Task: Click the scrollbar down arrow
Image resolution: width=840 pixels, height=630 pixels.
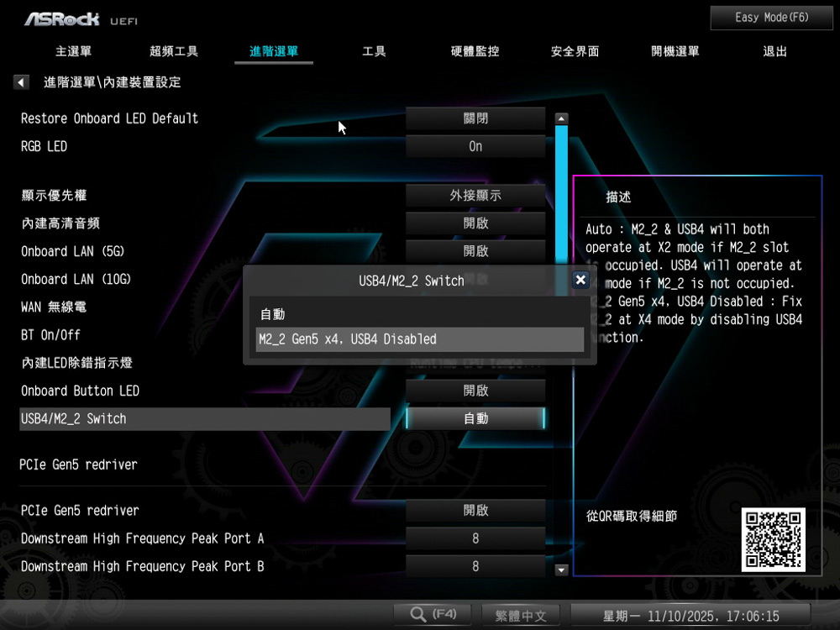Action: tap(562, 570)
